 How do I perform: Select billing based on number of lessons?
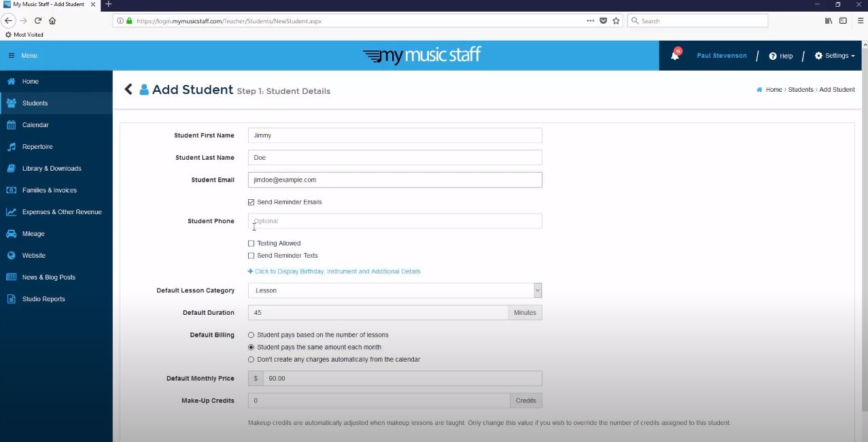coord(251,335)
